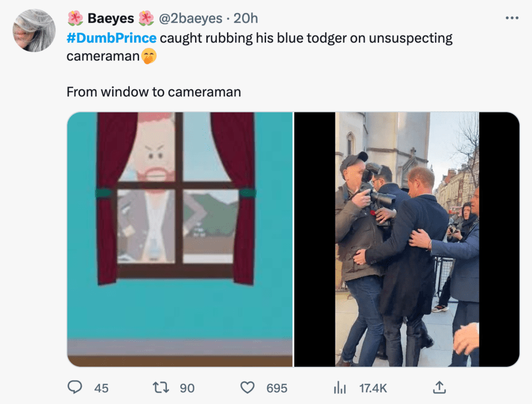The height and width of the screenshot is (404, 532).
Task: Open the view analytics bar chart icon
Action: [339, 387]
